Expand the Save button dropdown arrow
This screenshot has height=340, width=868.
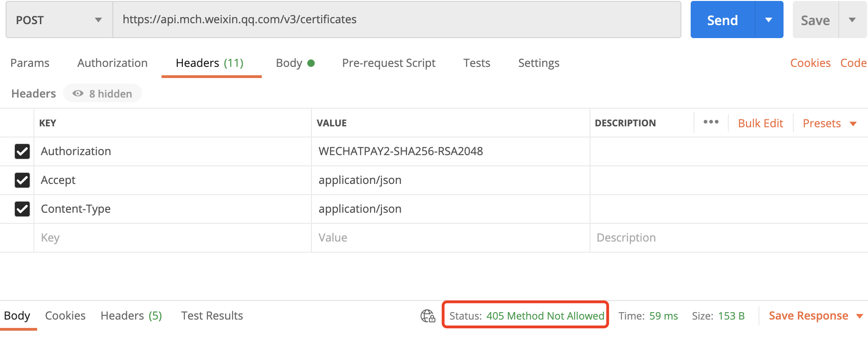852,20
